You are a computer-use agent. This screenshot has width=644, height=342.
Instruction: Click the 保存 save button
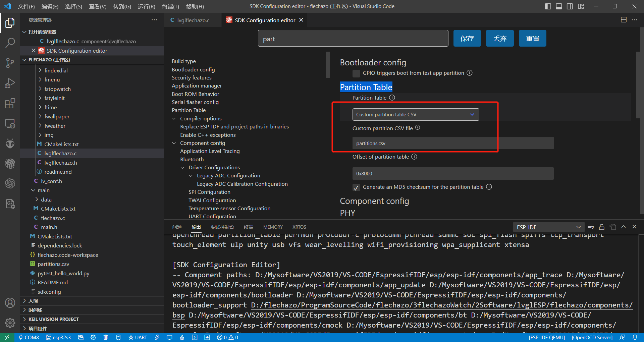[467, 39]
